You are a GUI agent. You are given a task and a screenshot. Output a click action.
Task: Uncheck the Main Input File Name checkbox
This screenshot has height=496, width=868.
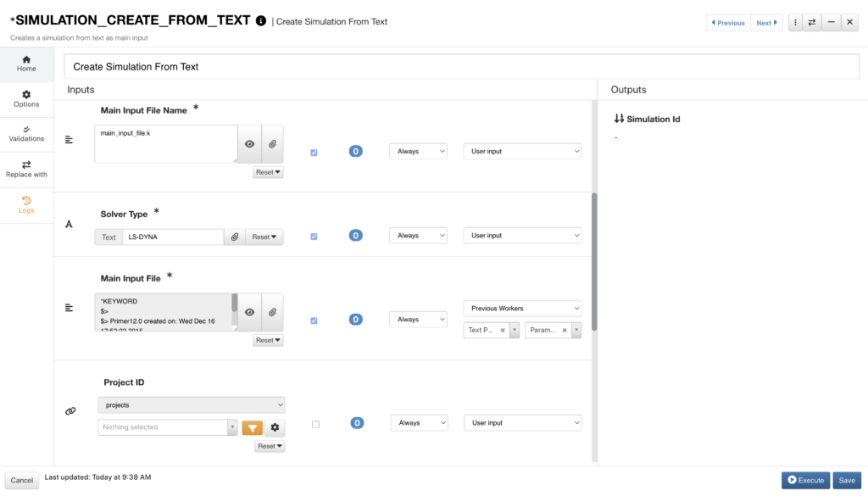(314, 153)
